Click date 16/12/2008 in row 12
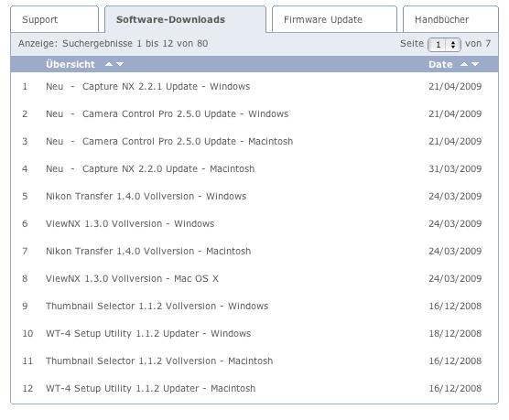 coord(455,388)
